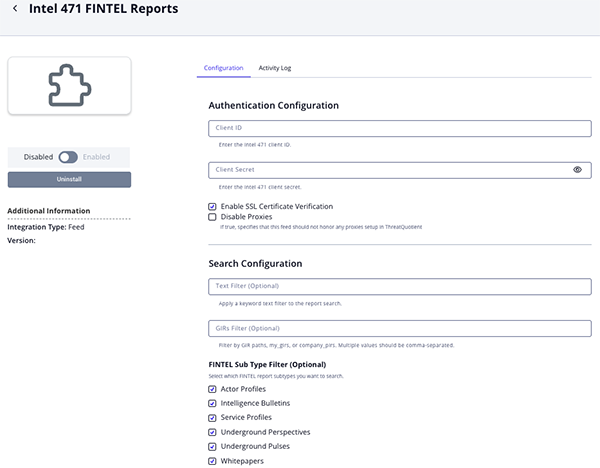The height and width of the screenshot is (468, 600).
Task: Toggle the Disabled/Enabled switch
Action: [x=68, y=157]
